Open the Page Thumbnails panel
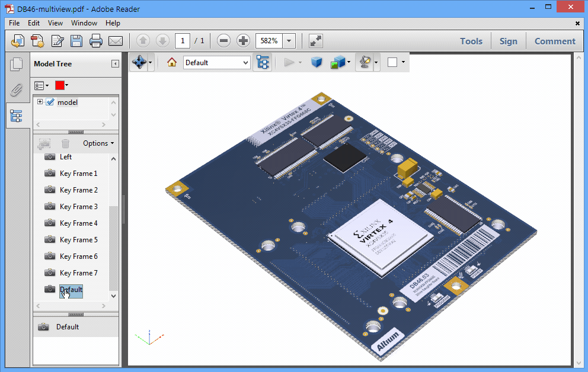The height and width of the screenshot is (372, 588). (x=17, y=65)
